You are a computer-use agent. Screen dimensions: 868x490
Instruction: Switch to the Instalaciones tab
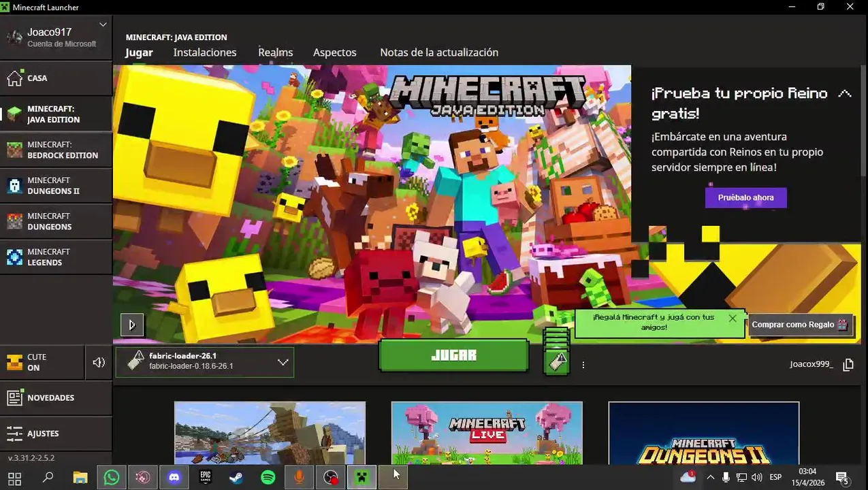205,52
